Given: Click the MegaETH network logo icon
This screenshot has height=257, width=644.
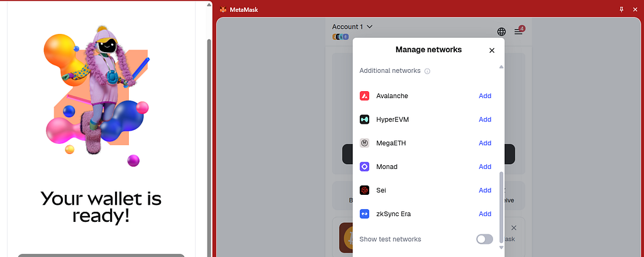Looking at the screenshot, I should 365,143.
